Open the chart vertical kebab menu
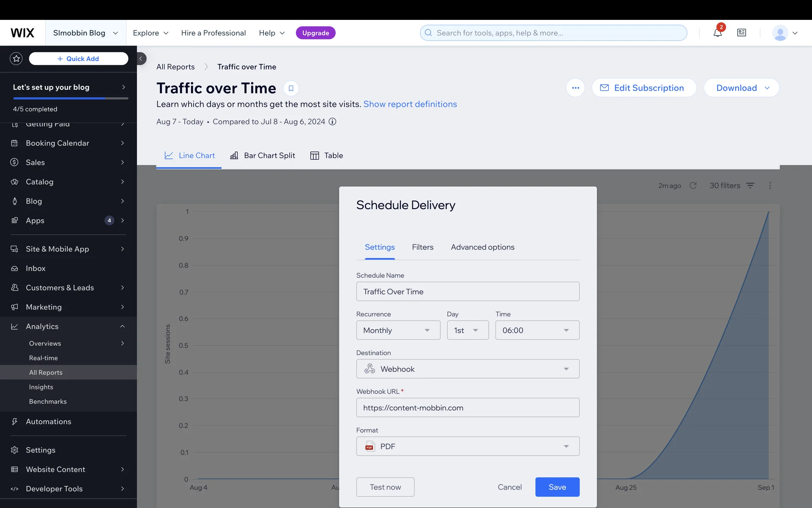Viewport: 812px width, 508px height. click(x=770, y=185)
